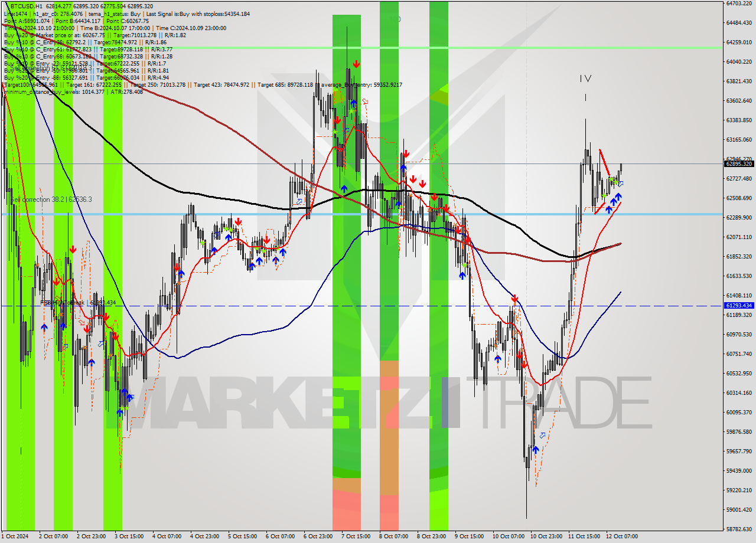Click the 63383.570 price axis label
756x543 pixels.
(x=738, y=120)
